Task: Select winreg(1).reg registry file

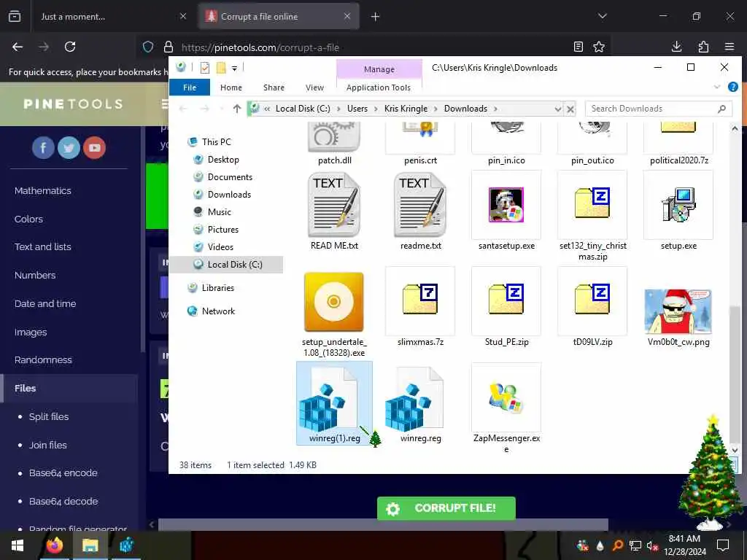Action: (334, 403)
